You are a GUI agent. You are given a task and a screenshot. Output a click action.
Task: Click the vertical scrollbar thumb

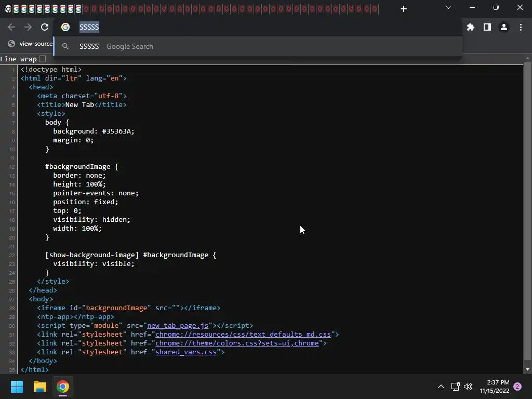click(527, 212)
